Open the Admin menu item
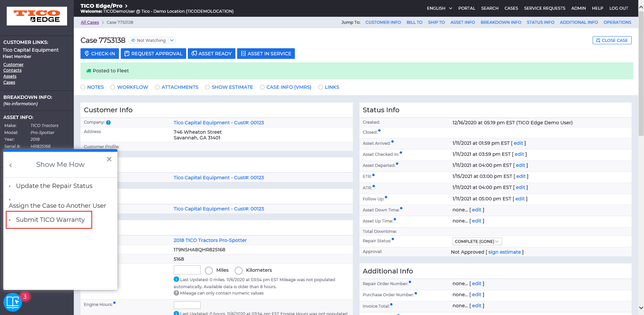Image resolution: width=644 pixels, height=315 pixels. [579, 8]
